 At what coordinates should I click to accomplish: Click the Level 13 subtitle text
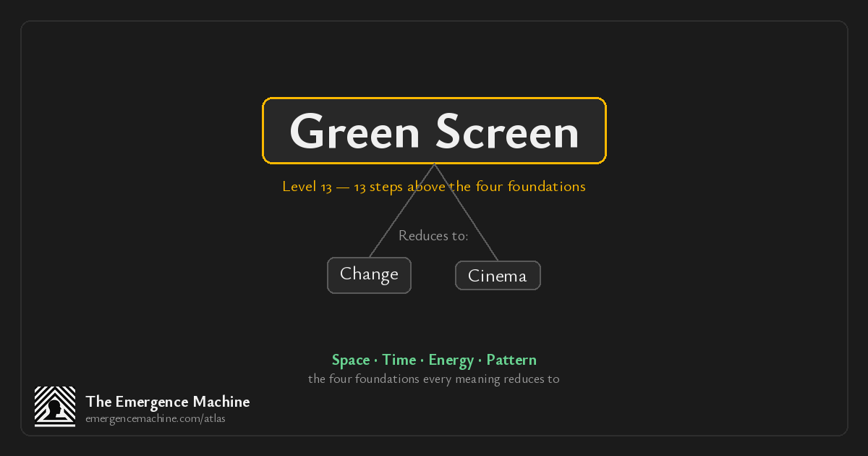click(x=434, y=187)
